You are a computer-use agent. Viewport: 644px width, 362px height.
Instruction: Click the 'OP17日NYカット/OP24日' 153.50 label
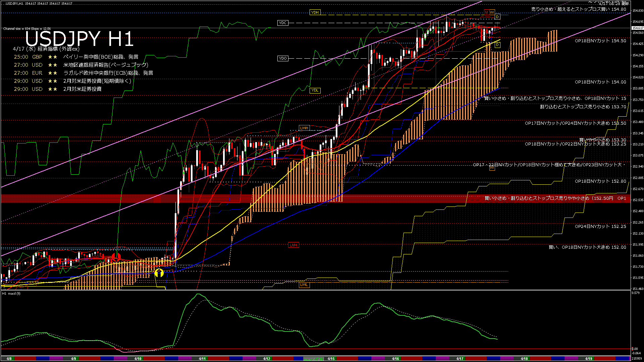(576, 123)
